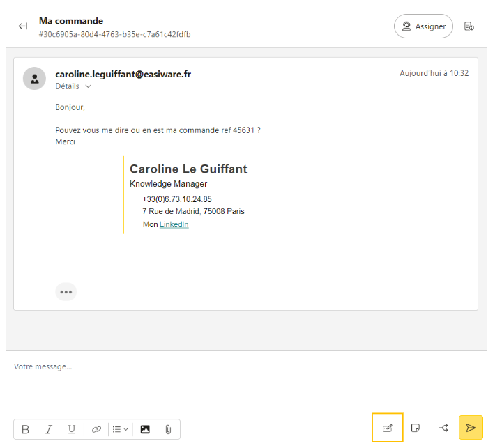The image size is (502, 448).
Task: Click the transfer/share arrow icon
Action: (x=443, y=428)
